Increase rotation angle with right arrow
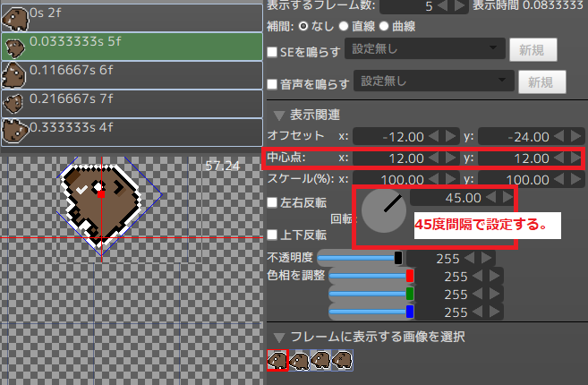The height and width of the screenshot is (385, 588). tap(507, 197)
